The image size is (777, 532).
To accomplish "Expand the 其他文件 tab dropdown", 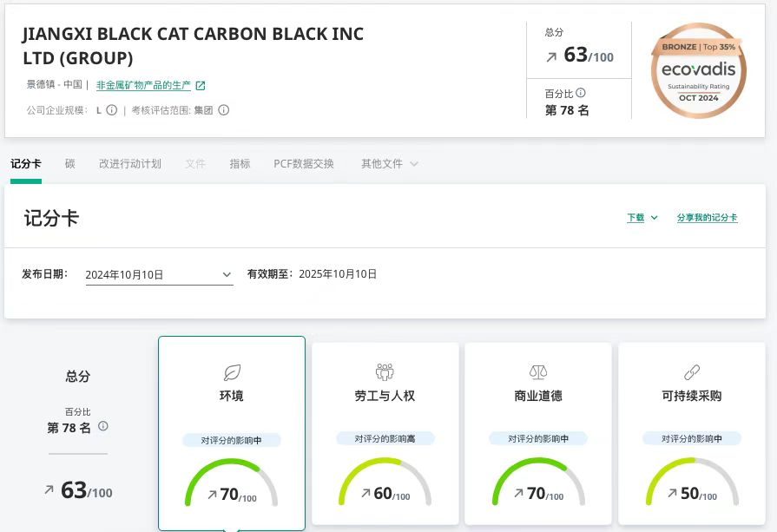I will (390, 164).
